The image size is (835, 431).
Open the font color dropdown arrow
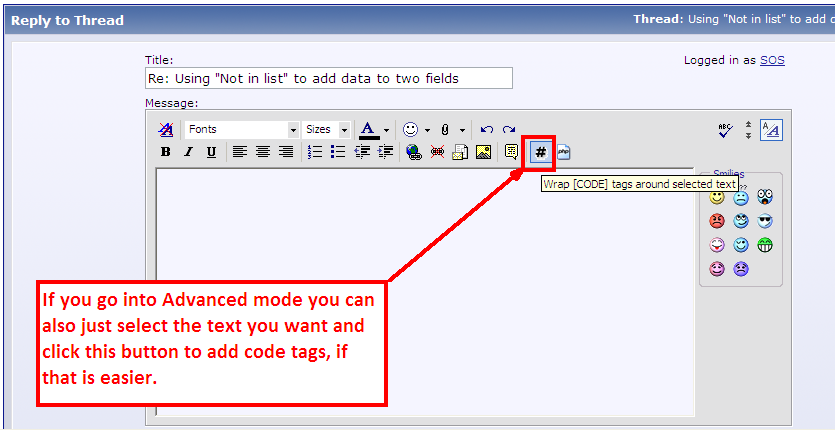[387, 130]
